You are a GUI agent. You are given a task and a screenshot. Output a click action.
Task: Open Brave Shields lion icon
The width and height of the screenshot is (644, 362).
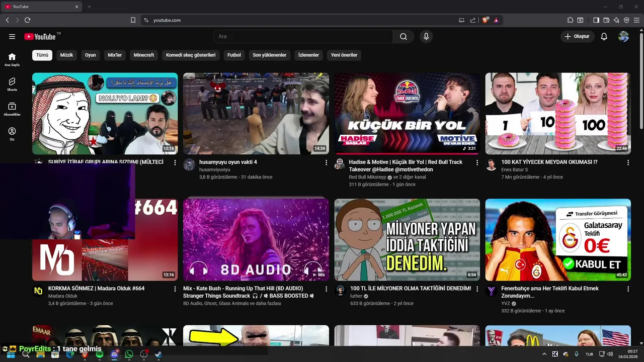click(485, 20)
